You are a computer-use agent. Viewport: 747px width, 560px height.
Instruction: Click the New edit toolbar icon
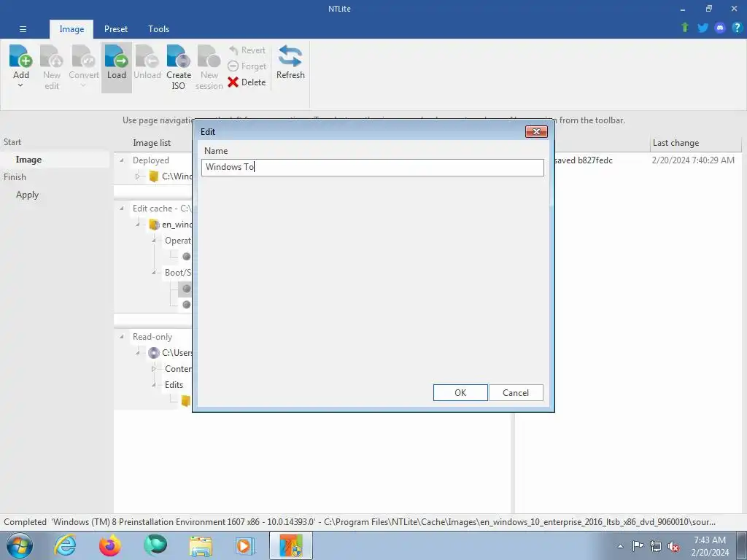[52, 56]
